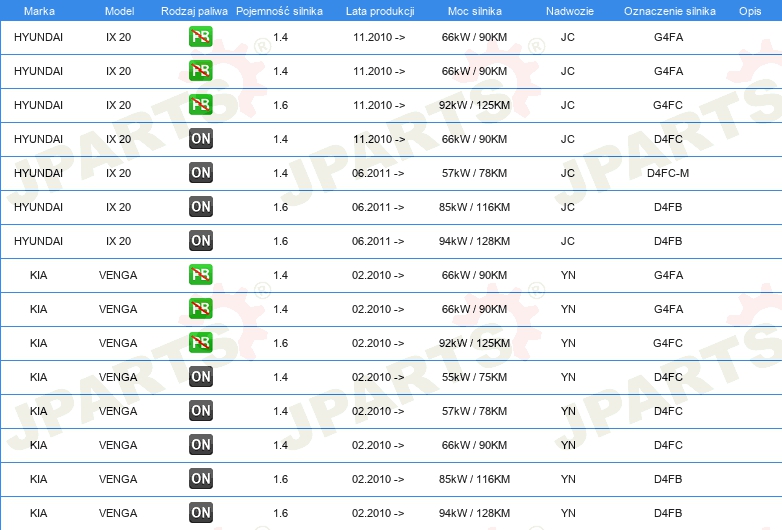Click diesel icon in Kia Venga 85kW row
782x530 pixels.
point(200,479)
